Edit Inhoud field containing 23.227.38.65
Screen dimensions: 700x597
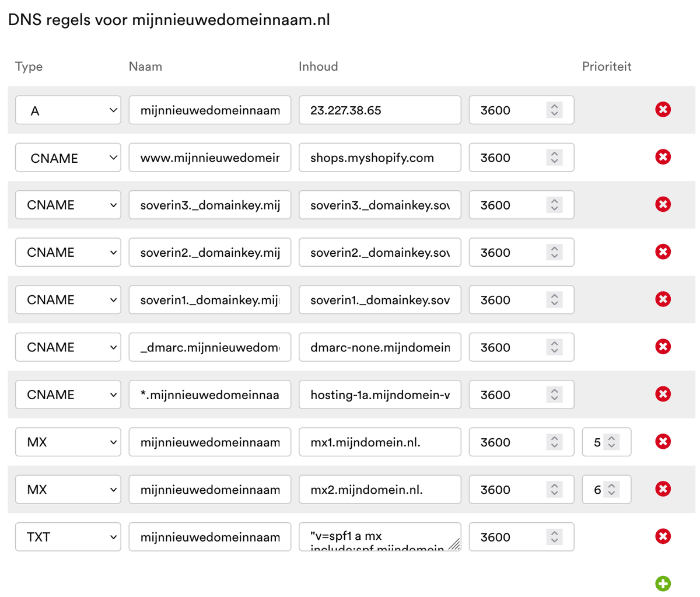tap(380, 110)
